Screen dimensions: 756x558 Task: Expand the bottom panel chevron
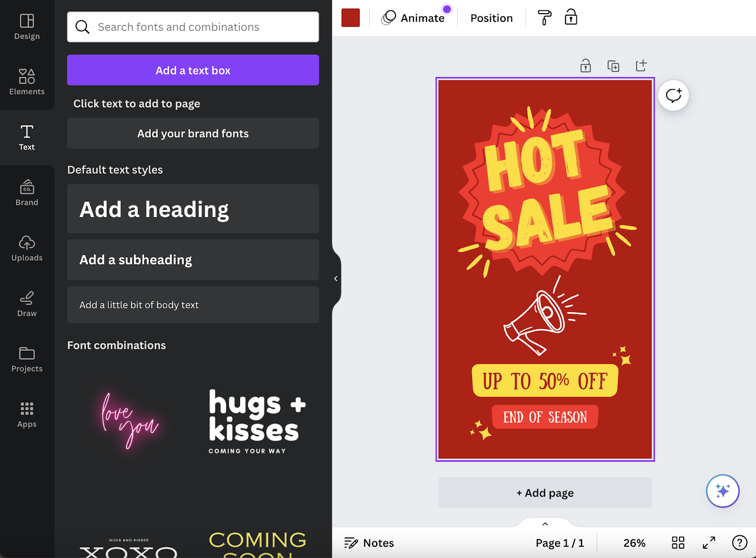coord(545,524)
